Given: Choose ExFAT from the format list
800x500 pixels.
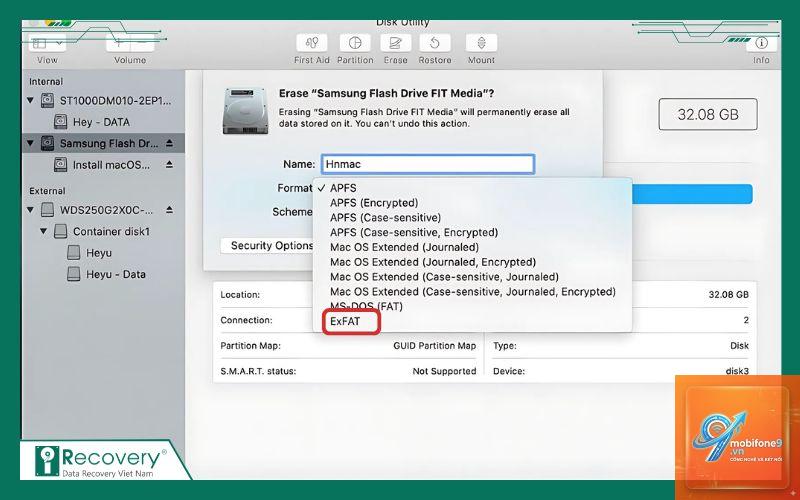Looking at the screenshot, I should coord(345,321).
